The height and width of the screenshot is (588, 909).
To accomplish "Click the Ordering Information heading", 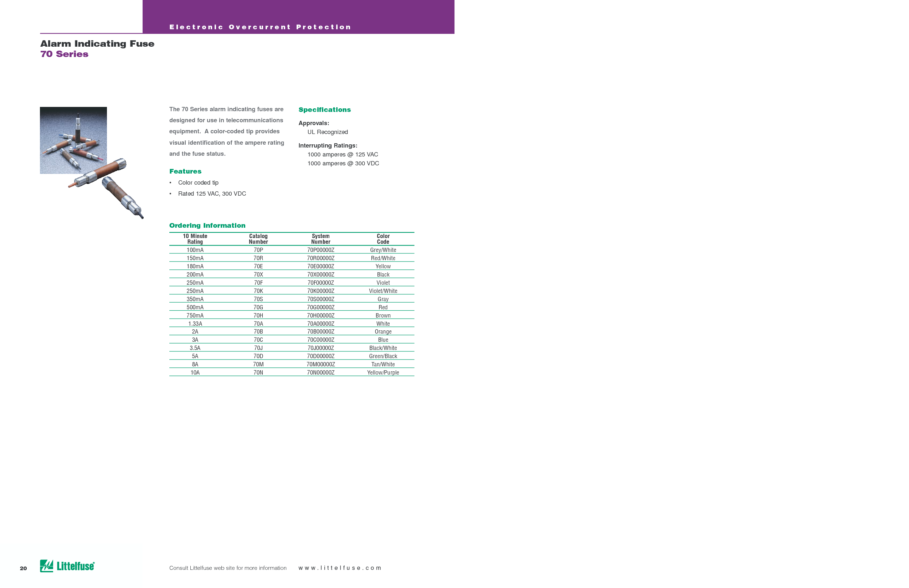I will [x=207, y=226].
